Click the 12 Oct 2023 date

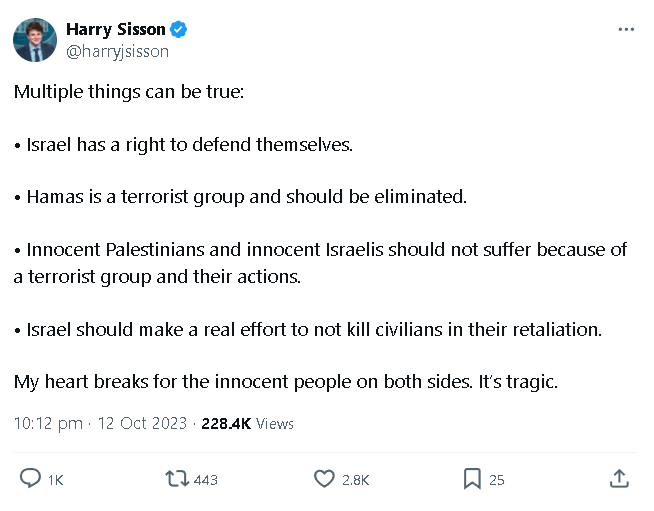point(142,423)
